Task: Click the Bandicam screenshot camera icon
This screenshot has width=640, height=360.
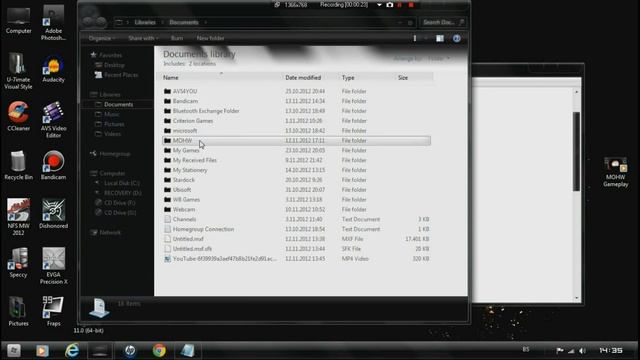Action: (390, 5)
